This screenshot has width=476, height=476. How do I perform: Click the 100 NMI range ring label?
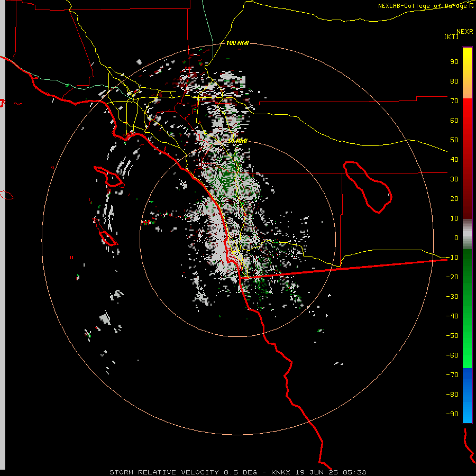(x=237, y=43)
